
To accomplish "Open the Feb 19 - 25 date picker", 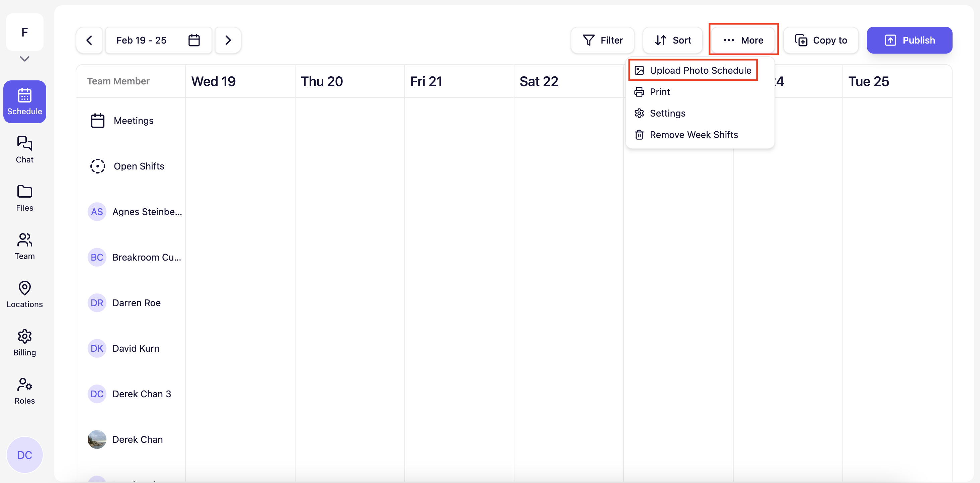I will (x=158, y=40).
